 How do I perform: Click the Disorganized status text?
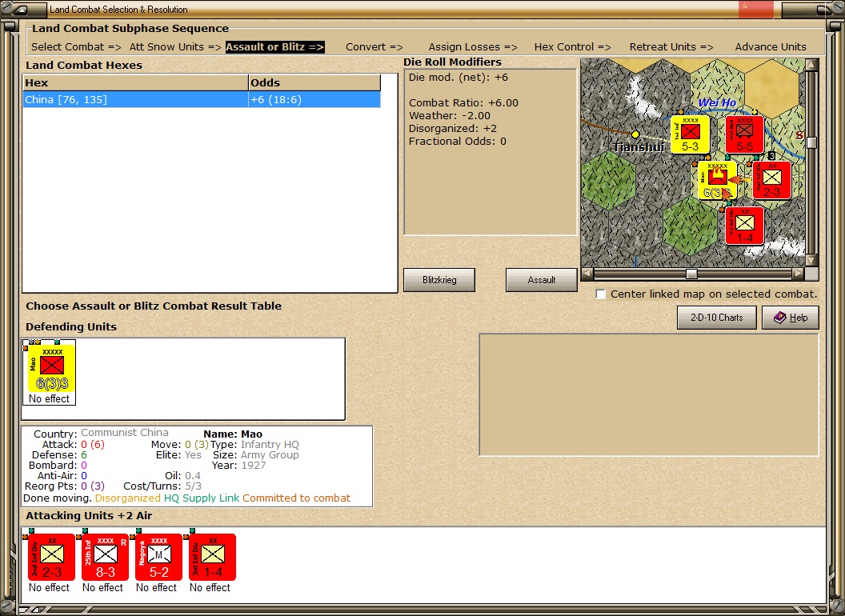[128, 498]
